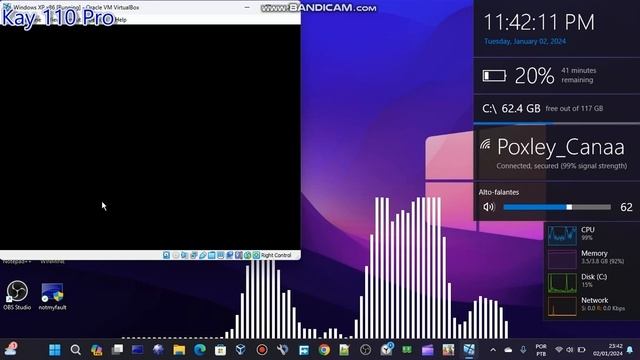
Task: Click the CPU usage graph
Action: point(562,235)
